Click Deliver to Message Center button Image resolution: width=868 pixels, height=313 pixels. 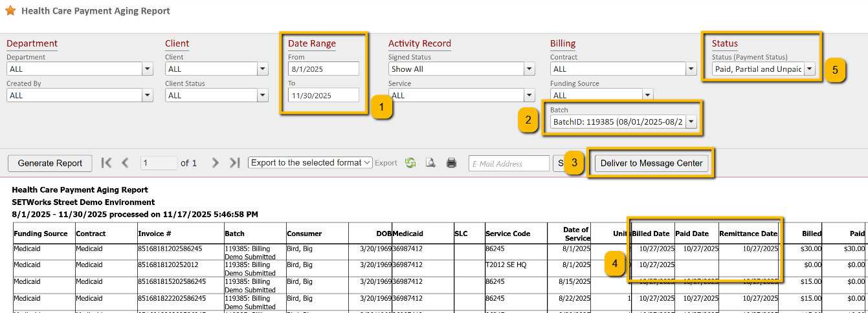(651, 163)
